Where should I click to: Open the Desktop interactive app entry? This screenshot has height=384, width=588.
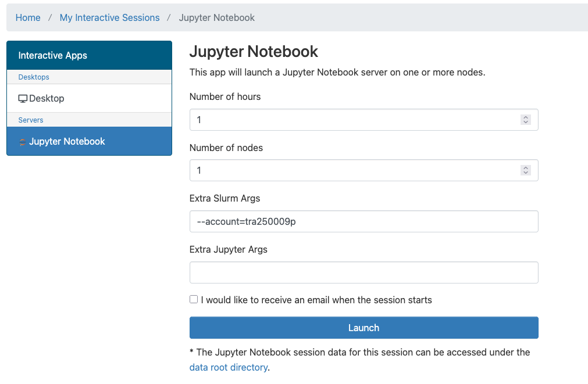tap(47, 99)
